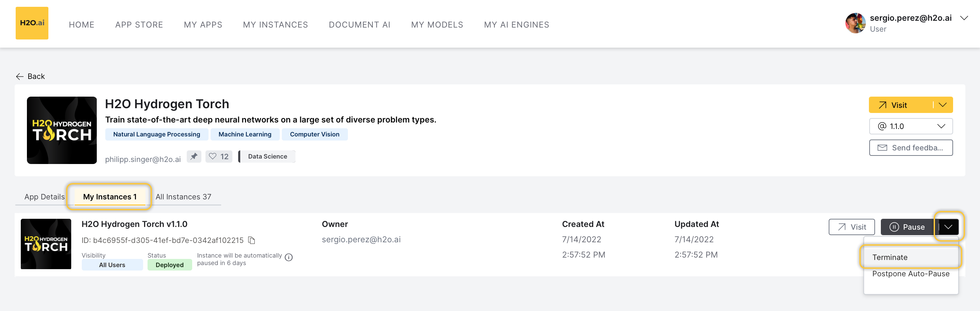Click the pin app icon
The width and height of the screenshot is (980, 311).
[x=194, y=157]
